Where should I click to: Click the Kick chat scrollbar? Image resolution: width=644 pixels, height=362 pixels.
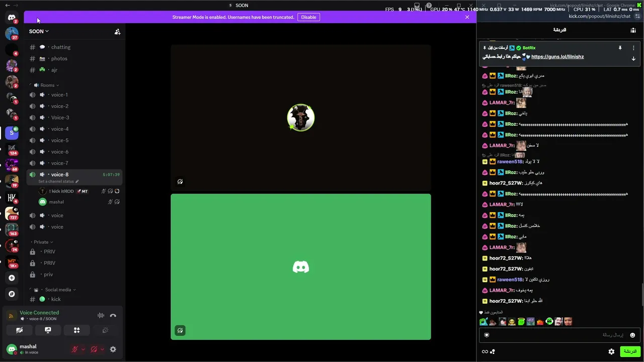coord(642,294)
